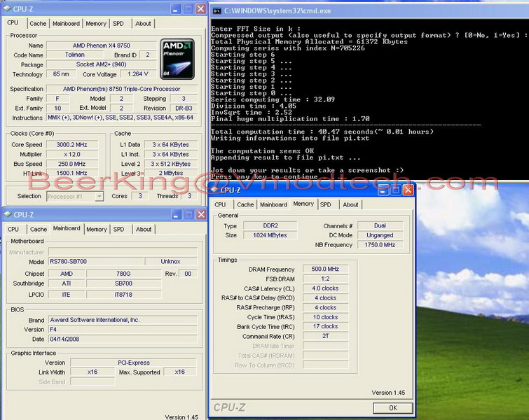This screenshot has height=420, width=529.
Task: Click the HT Link value 1500.1 MHz
Action: pyautogui.click(x=72, y=173)
